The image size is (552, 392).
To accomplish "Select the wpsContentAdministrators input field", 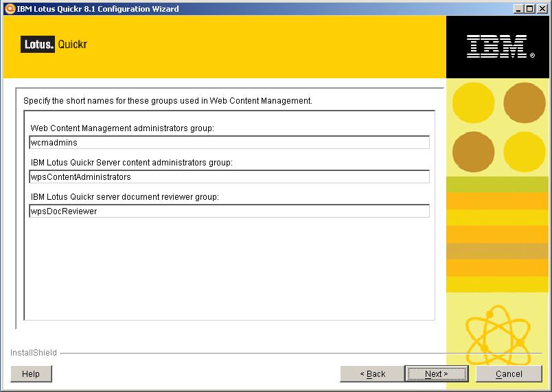I will (x=229, y=176).
